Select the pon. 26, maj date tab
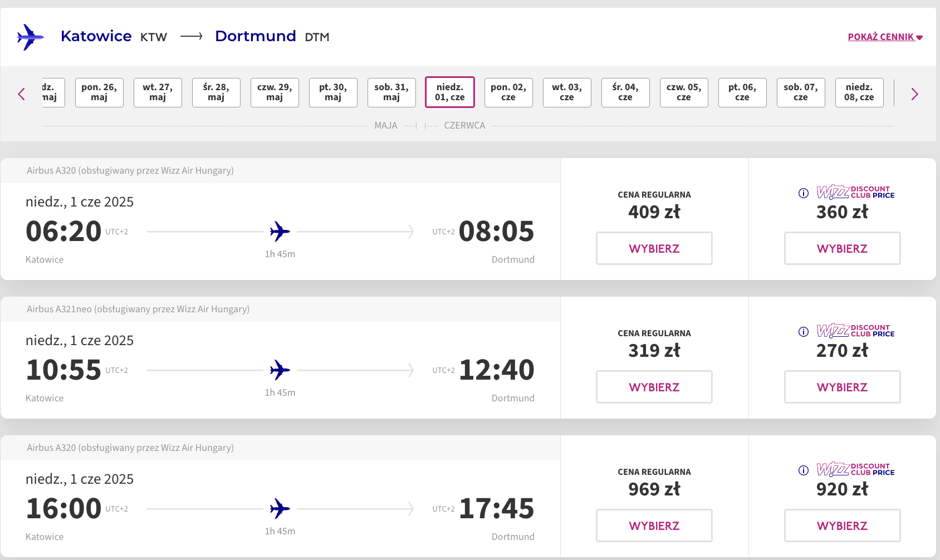Screen dimensions: 940x560 (99, 92)
